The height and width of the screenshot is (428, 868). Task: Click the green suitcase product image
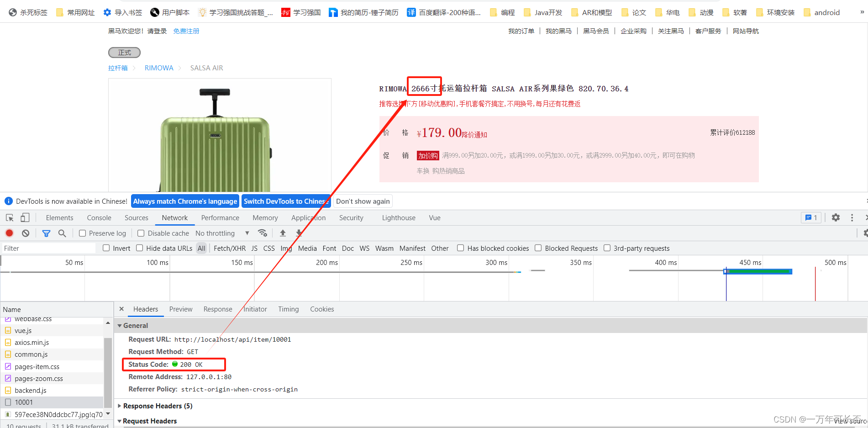[220, 135]
